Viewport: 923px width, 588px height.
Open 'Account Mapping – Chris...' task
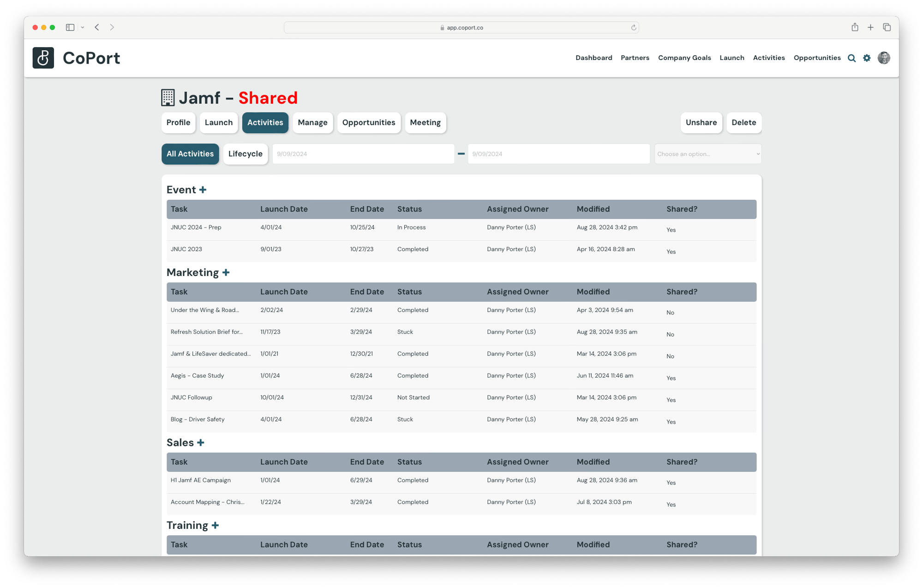[x=207, y=502]
